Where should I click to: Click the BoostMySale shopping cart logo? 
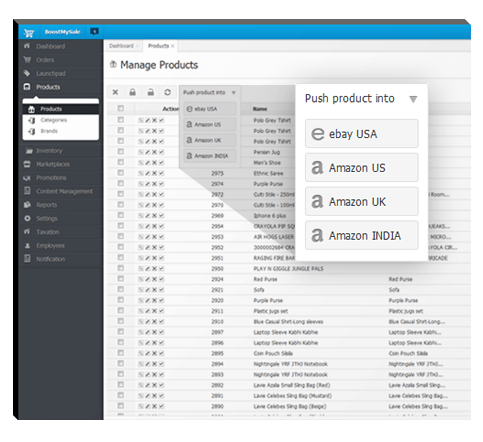point(29,32)
